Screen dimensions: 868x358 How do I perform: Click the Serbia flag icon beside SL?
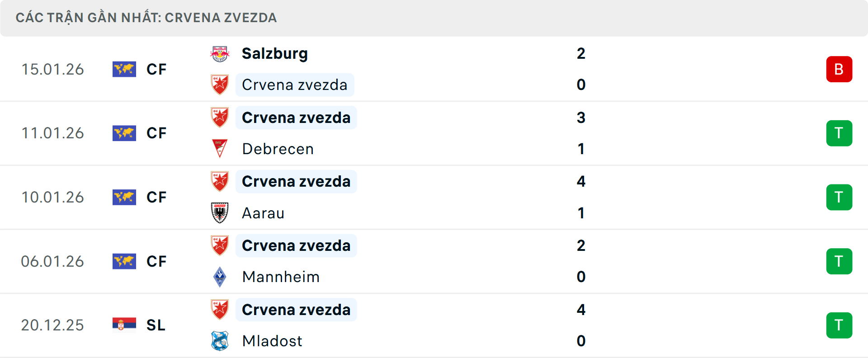coord(124,325)
